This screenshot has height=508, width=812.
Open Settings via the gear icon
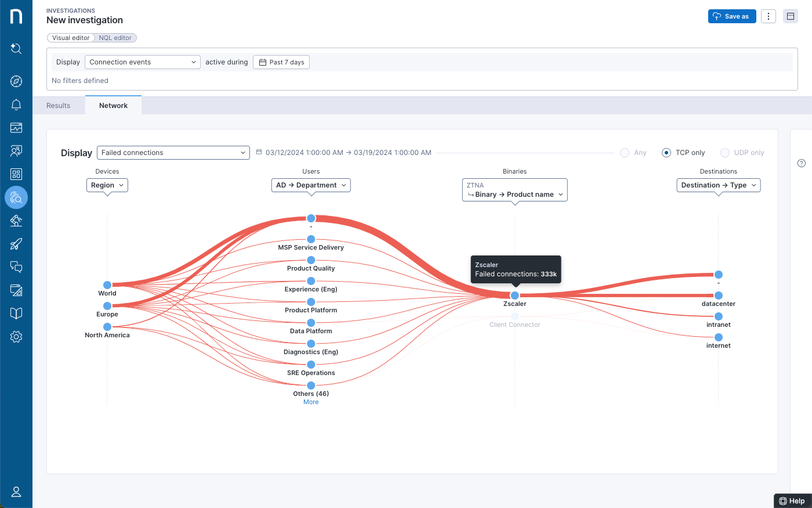click(x=16, y=336)
